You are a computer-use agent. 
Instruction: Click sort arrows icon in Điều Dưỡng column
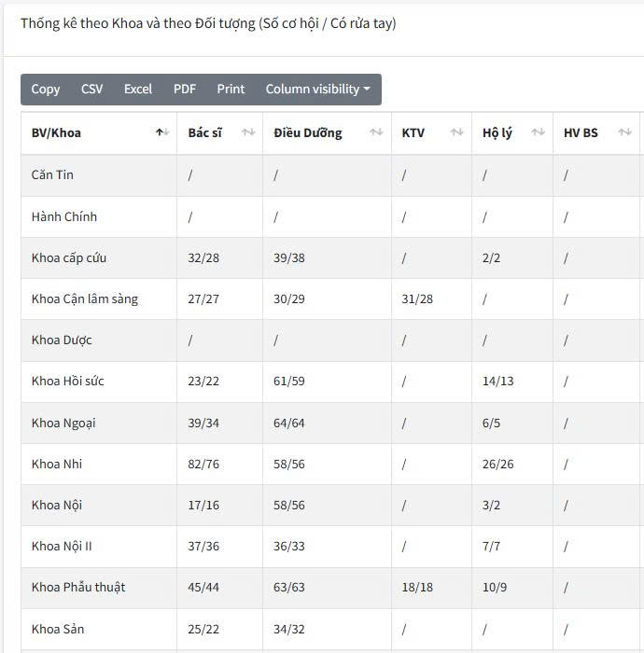tap(376, 132)
